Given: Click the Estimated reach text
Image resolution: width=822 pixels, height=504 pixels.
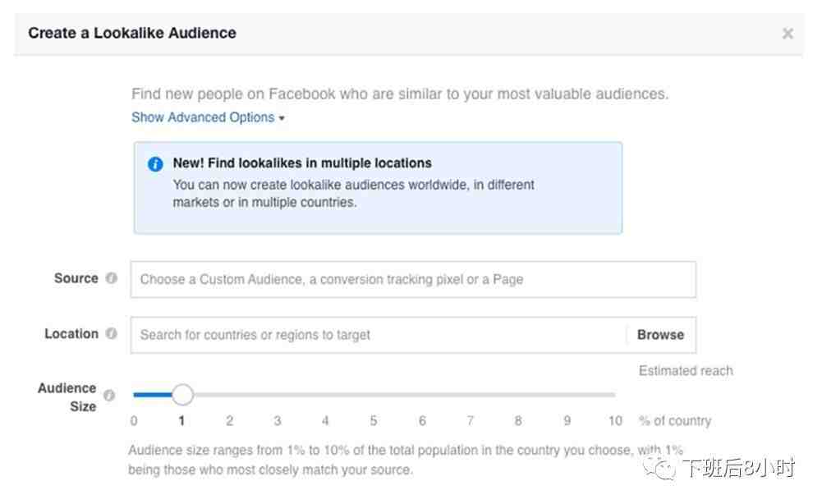Looking at the screenshot, I should point(686,371).
